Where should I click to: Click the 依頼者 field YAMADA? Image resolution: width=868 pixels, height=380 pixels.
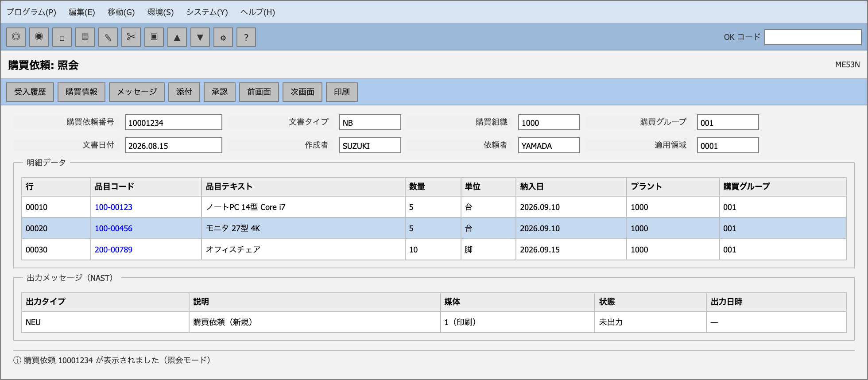click(x=549, y=145)
